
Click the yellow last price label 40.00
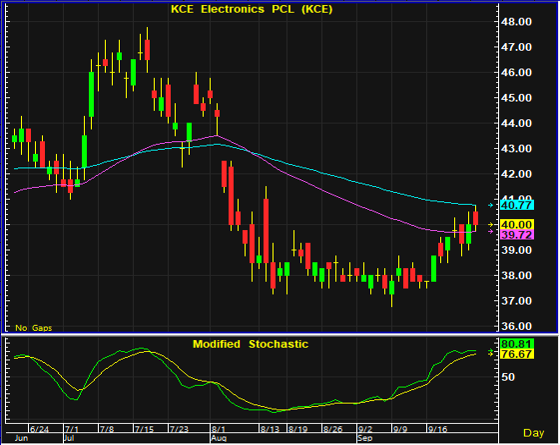[516, 224]
